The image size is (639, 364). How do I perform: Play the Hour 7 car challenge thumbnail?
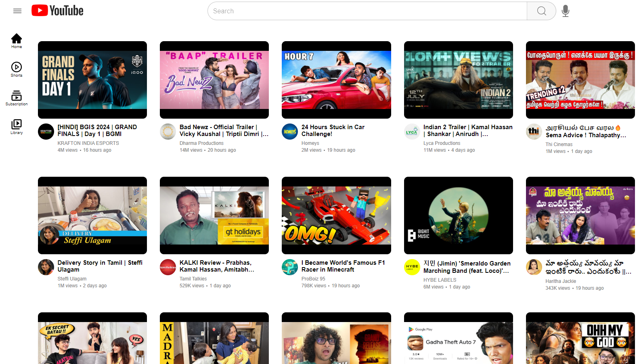pyautogui.click(x=336, y=80)
